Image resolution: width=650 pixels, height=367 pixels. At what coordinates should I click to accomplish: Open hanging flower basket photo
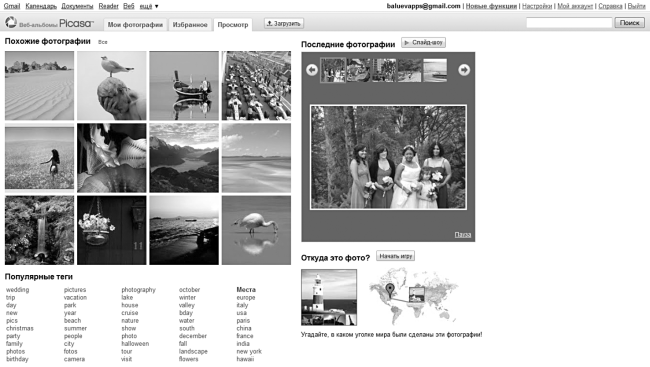click(x=112, y=230)
